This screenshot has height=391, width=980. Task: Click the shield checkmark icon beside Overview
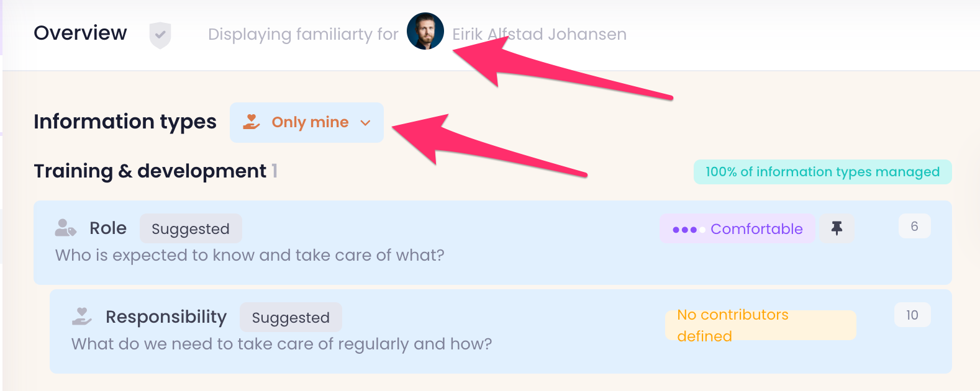pyautogui.click(x=160, y=35)
